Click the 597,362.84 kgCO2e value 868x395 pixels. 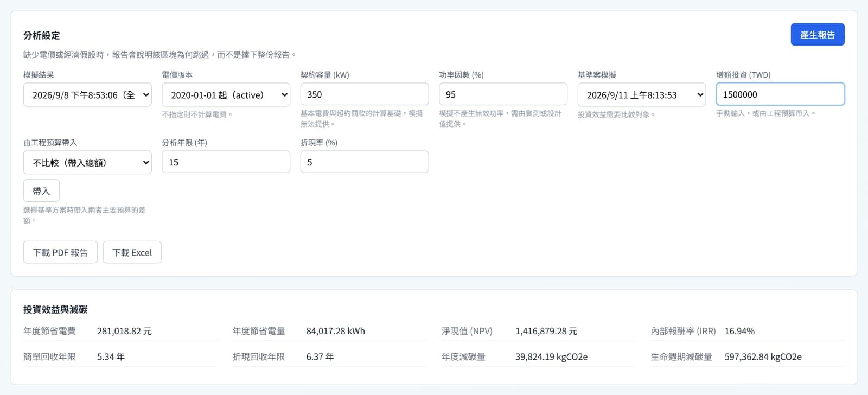763,357
